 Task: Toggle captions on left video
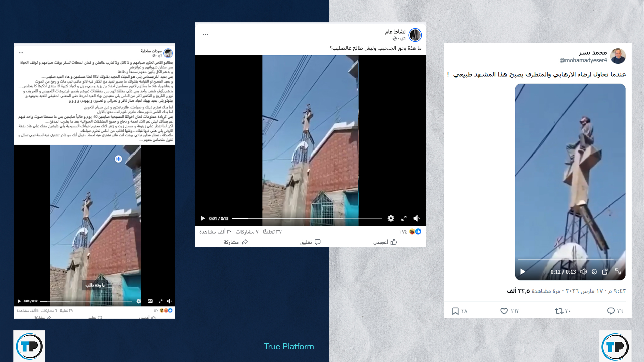point(150,301)
